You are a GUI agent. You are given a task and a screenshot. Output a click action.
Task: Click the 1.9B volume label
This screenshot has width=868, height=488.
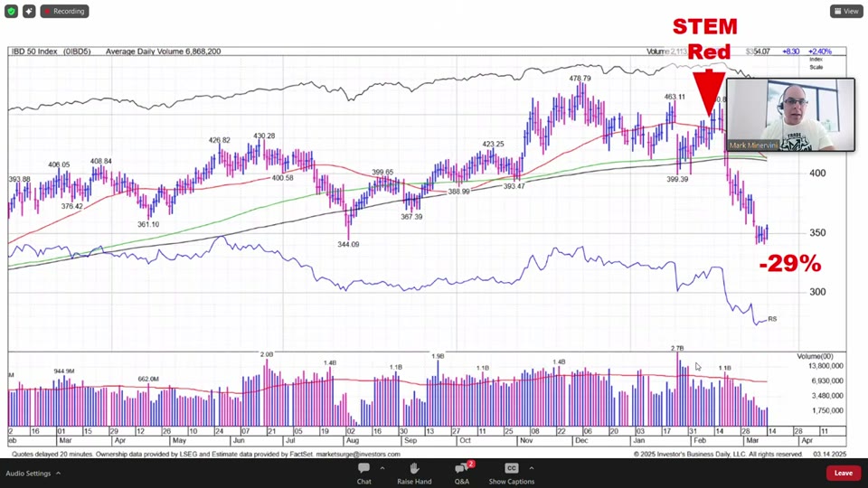(438, 357)
